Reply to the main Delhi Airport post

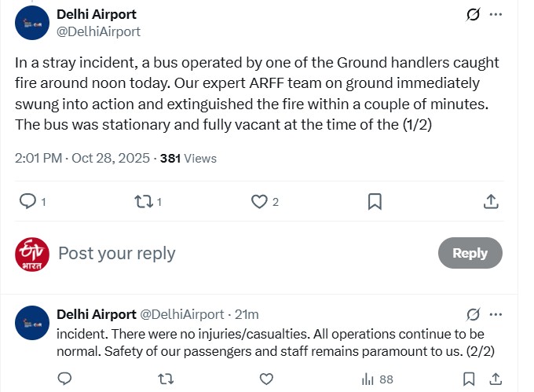pos(28,202)
